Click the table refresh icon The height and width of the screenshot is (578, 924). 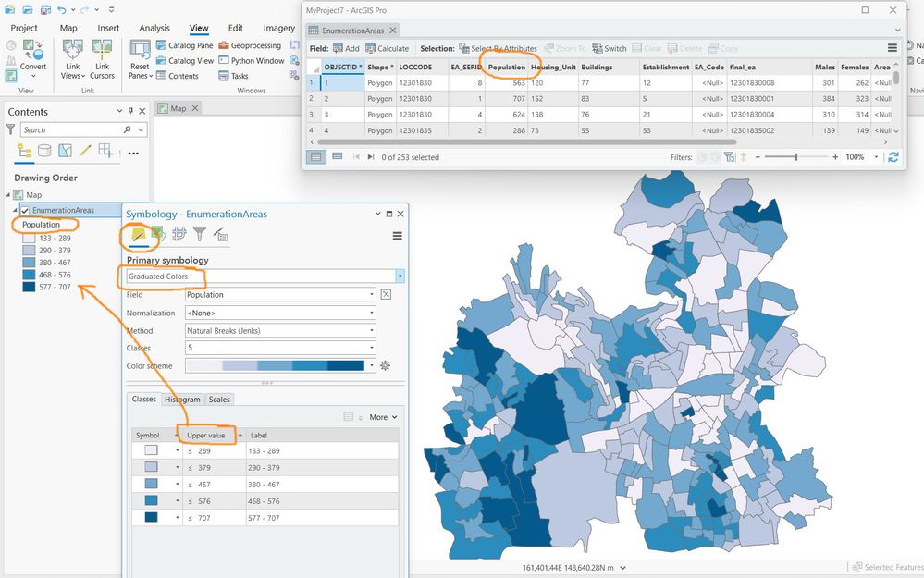tap(893, 156)
